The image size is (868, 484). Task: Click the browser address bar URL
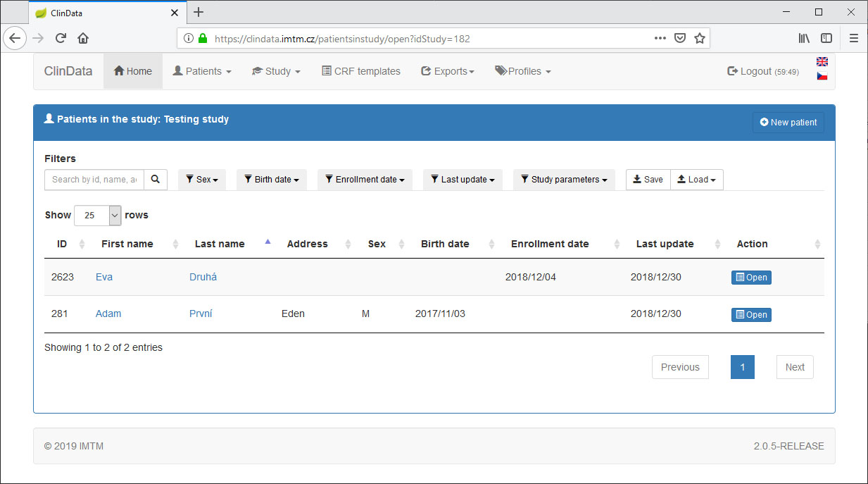(x=342, y=39)
